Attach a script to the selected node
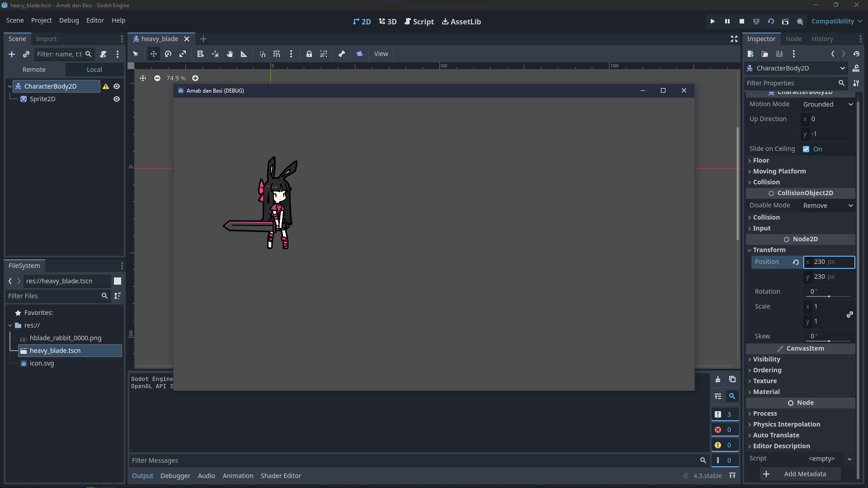The width and height of the screenshot is (868, 488). [x=103, y=54]
